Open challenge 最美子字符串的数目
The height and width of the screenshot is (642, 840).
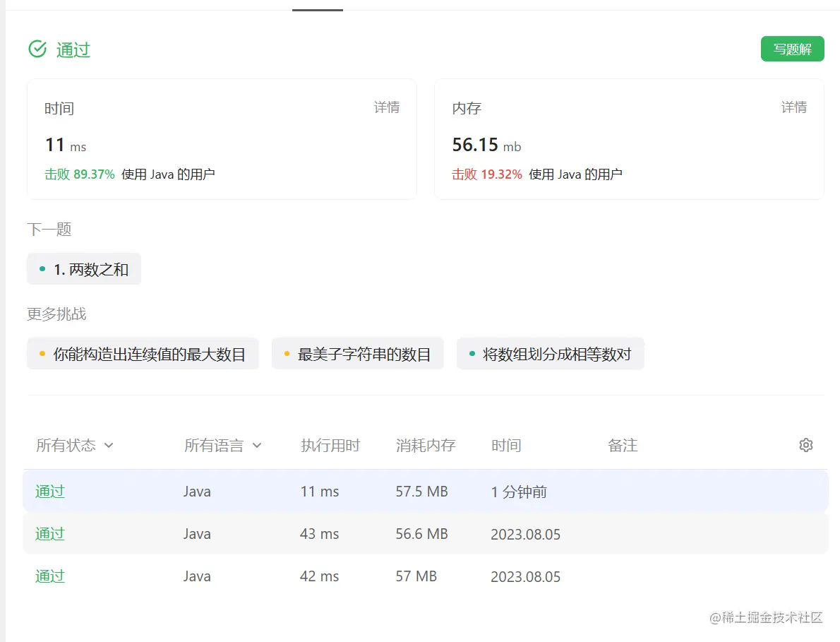click(x=358, y=354)
